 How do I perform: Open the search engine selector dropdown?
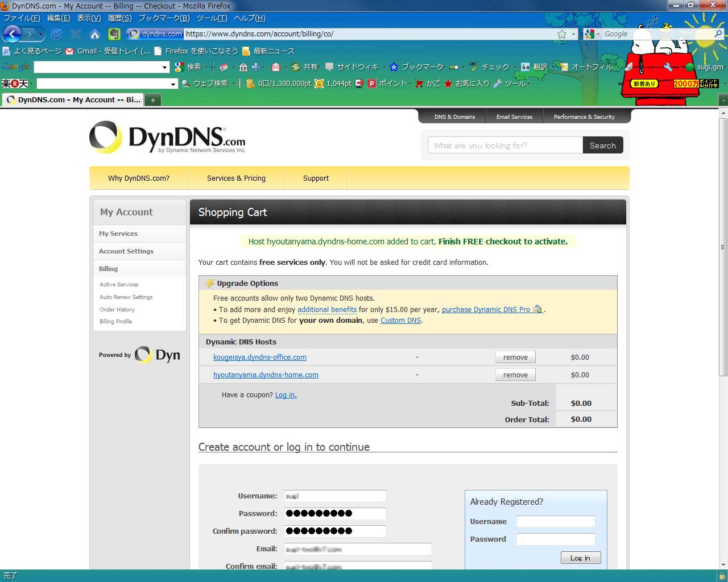[x=592, y=34]
